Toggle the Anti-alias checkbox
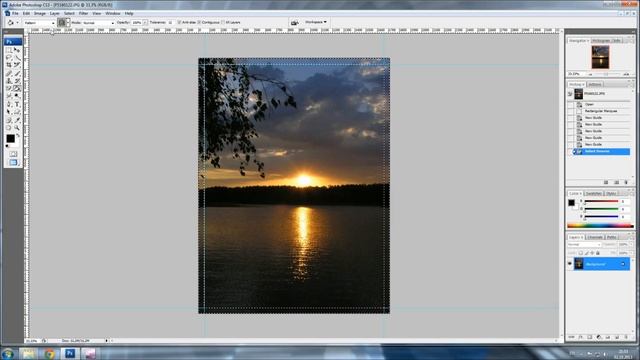 click(179, 22)
